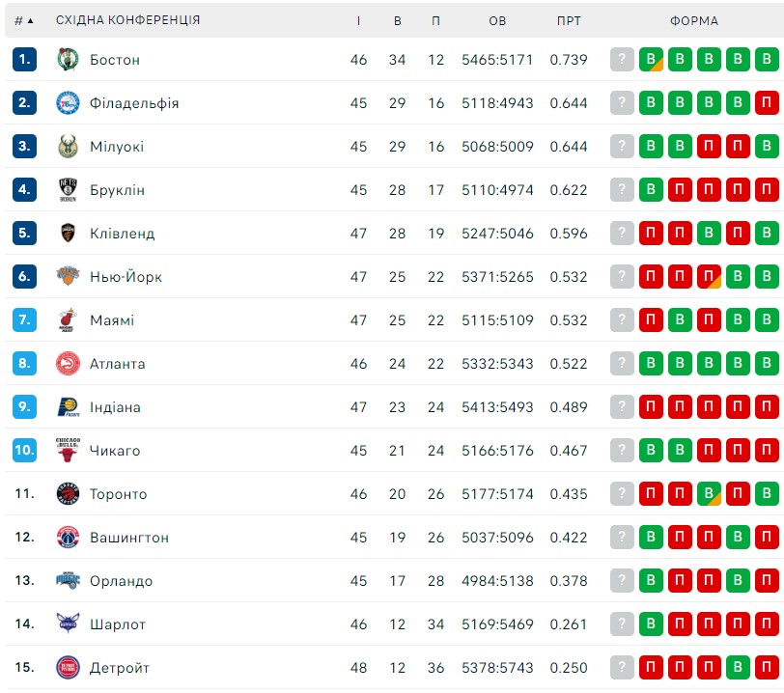Sort standings by the ПРТ column

(569, 21)
